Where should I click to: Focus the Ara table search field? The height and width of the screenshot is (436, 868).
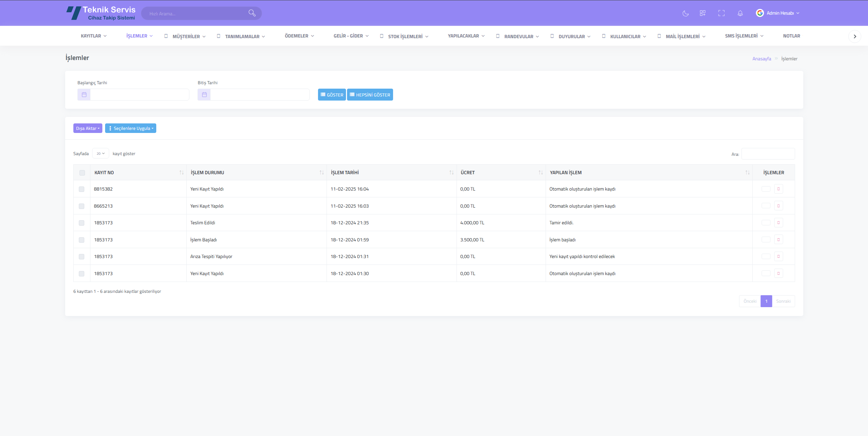coord(768,154)
